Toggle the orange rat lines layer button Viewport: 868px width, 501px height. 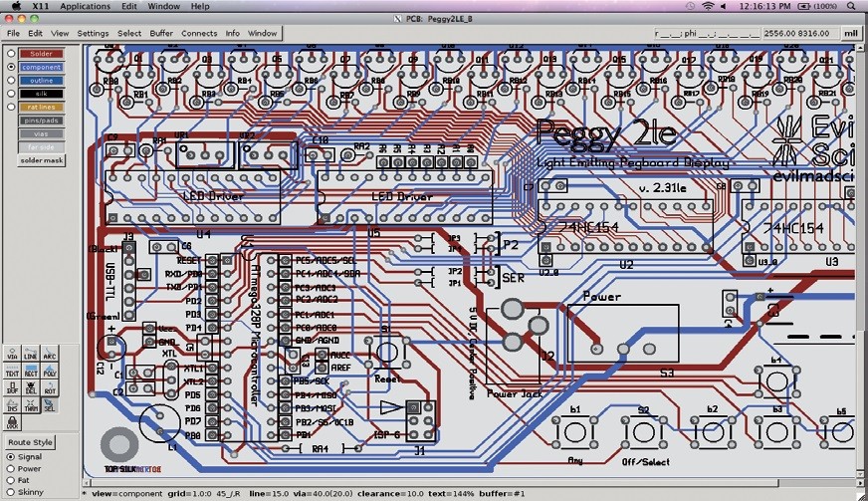pos(42,107)
